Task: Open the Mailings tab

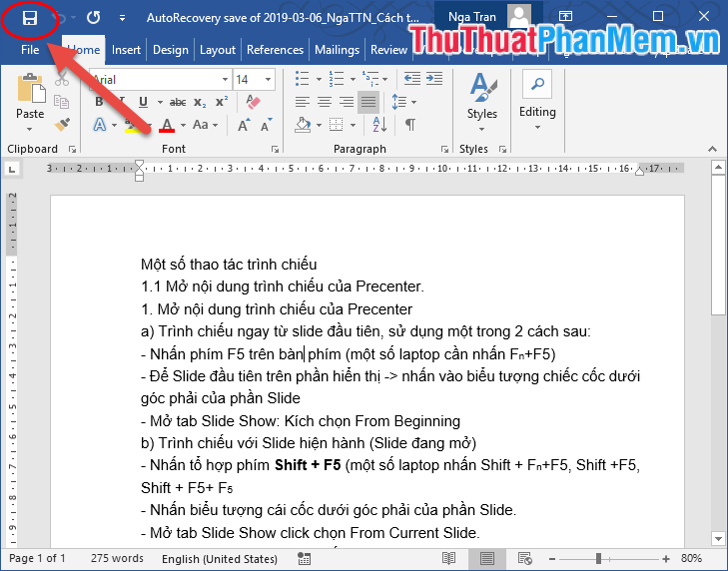Action: pos(338,50)
